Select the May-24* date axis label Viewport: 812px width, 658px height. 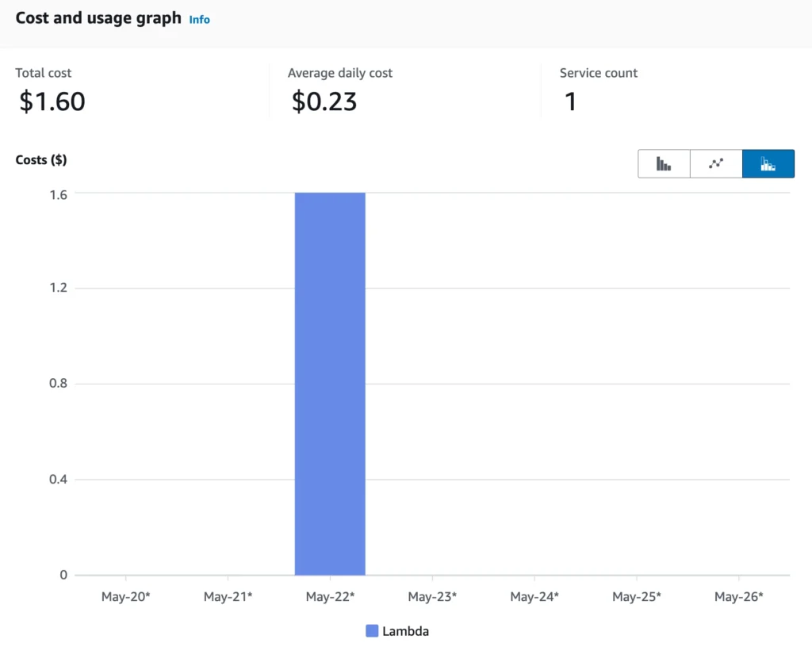[534, 596]
